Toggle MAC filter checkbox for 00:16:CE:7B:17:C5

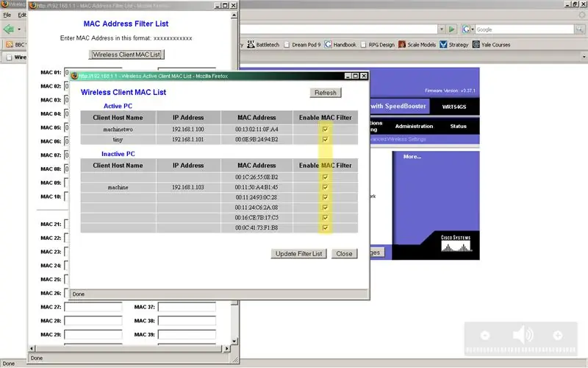(x=325, y=217)
